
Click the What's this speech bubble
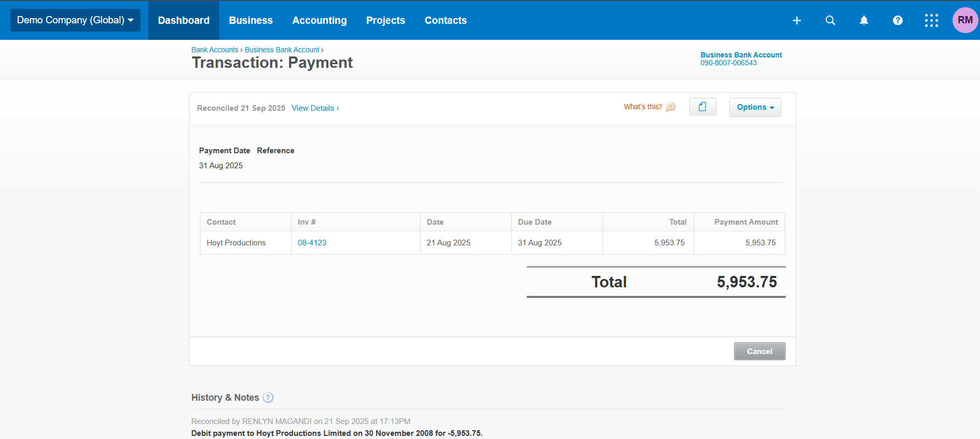[x=670, y=107]
